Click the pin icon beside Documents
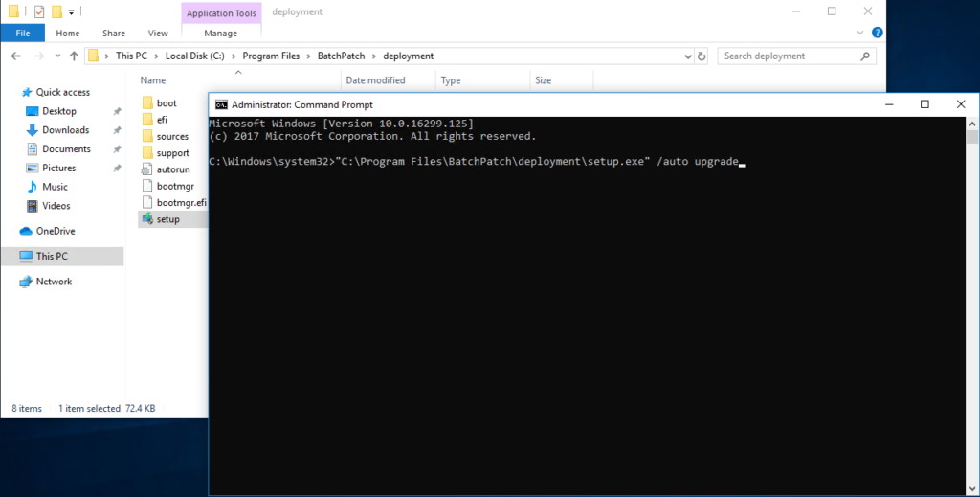Screen dimensions: 980x497 (117, 148)
